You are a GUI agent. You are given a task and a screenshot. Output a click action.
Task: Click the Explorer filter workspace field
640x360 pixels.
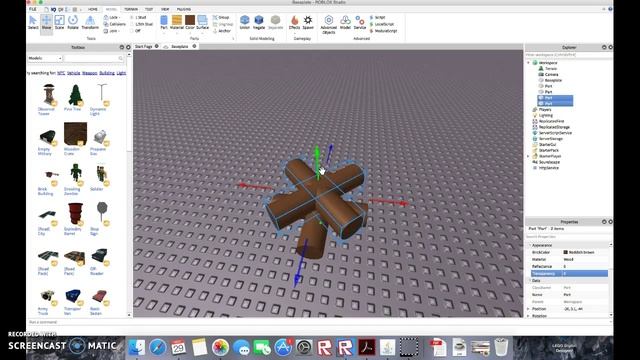point(568,54)
